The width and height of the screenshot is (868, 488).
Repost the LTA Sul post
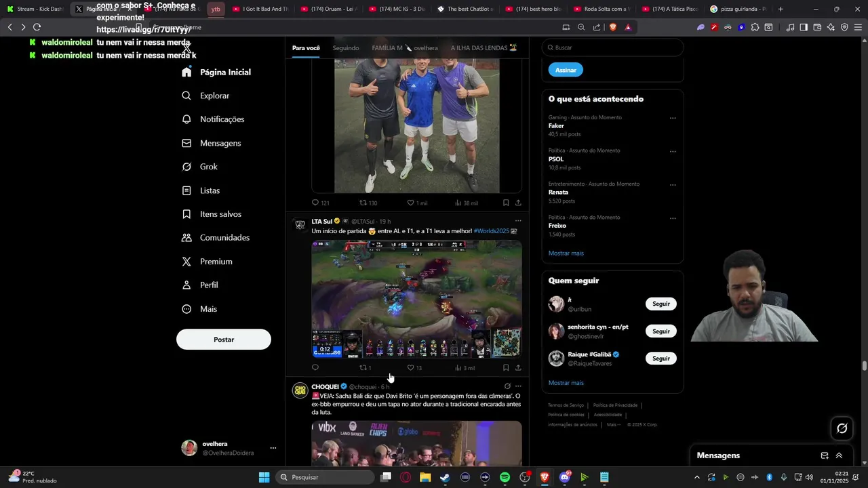365,367
